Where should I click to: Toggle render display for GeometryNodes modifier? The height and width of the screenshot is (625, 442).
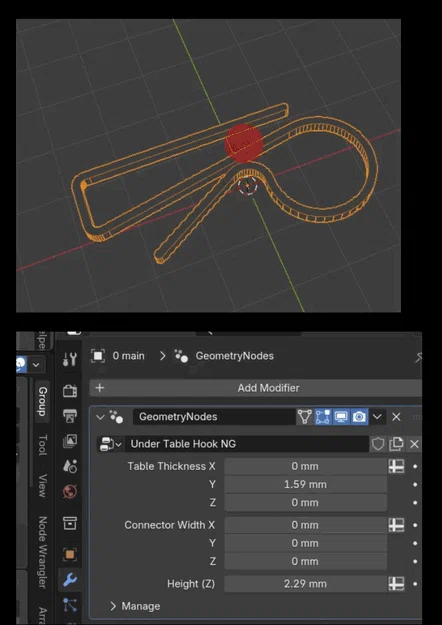click(359, 417)
